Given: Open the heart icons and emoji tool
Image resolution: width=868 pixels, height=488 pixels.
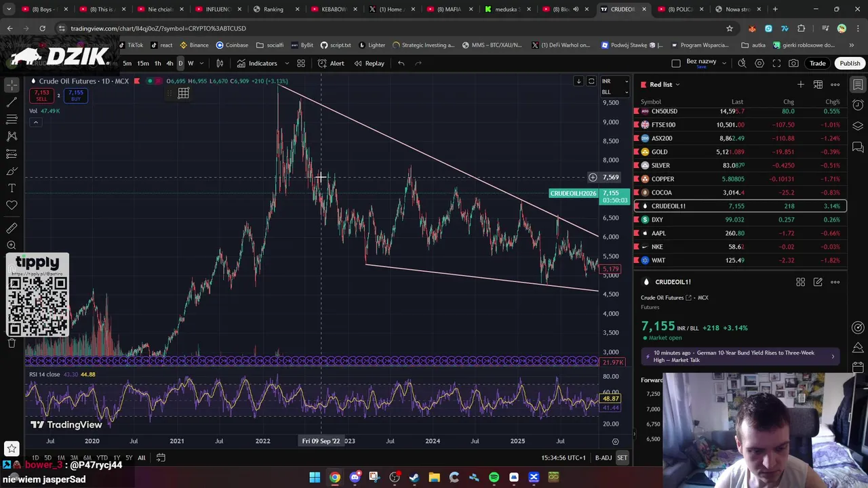Looking at the screenshot, I should click(12, 205).
